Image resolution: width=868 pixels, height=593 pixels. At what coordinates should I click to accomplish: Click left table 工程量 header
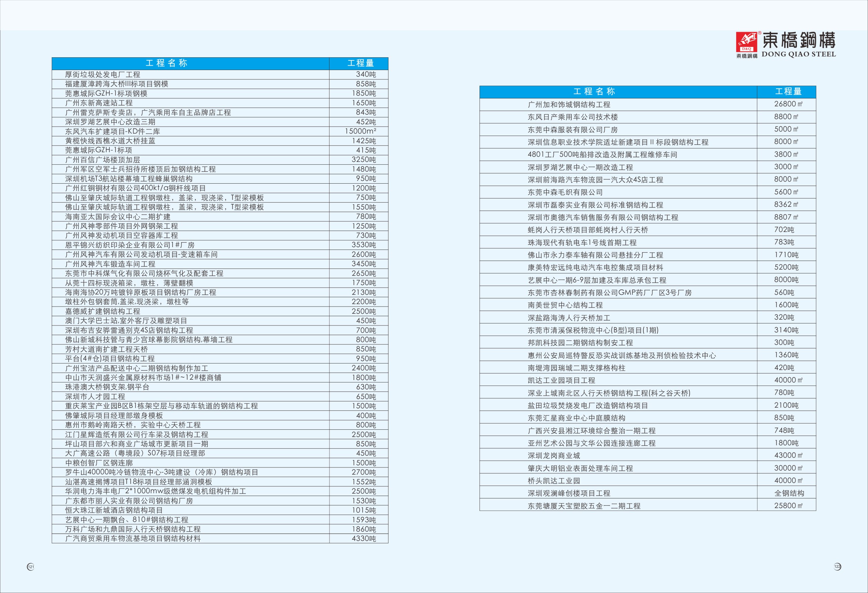click(361, 63)
